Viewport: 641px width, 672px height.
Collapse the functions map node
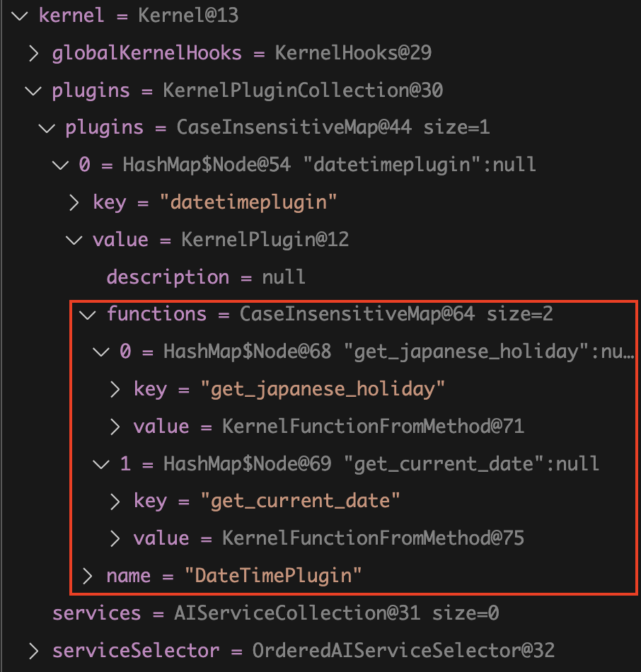click(88, 314)
